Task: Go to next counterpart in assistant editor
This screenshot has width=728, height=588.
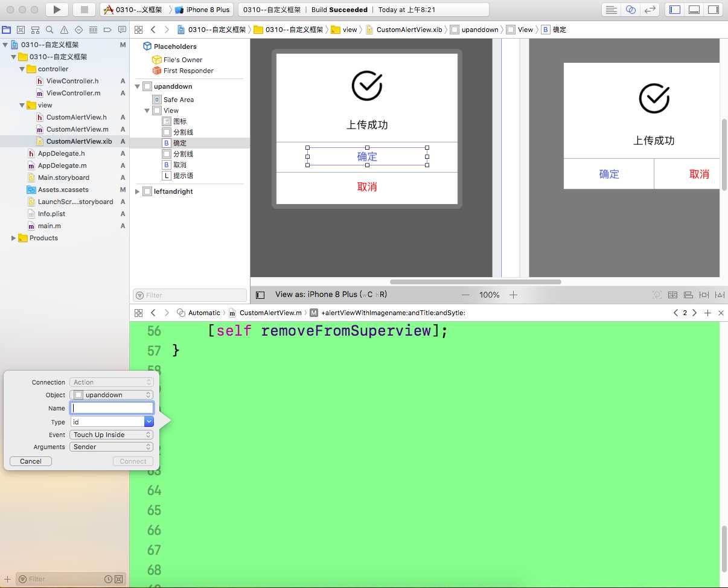Action: pyautogui.click(x=694, y=313)
